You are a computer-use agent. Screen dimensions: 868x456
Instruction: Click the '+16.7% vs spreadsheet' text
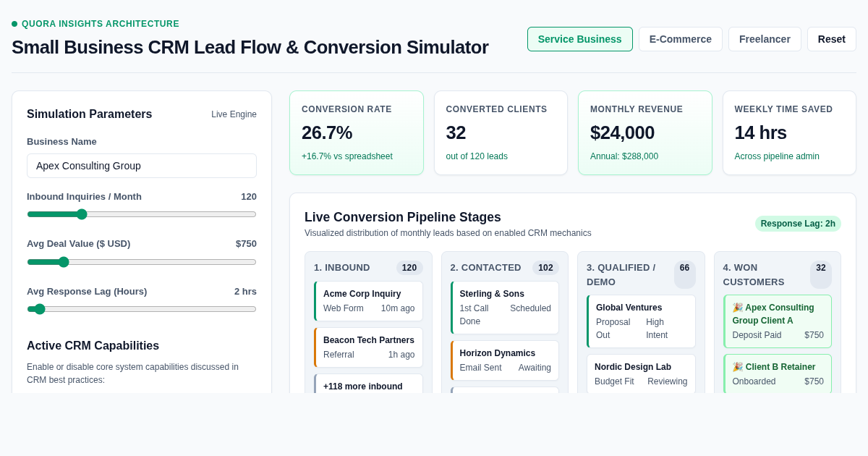tap(347, 156)
